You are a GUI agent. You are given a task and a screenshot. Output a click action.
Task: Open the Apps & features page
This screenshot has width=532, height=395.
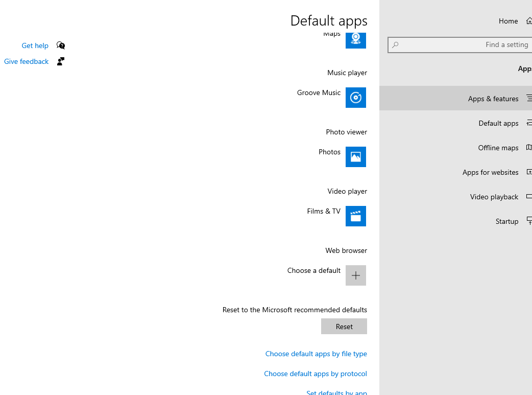point(455,99)
